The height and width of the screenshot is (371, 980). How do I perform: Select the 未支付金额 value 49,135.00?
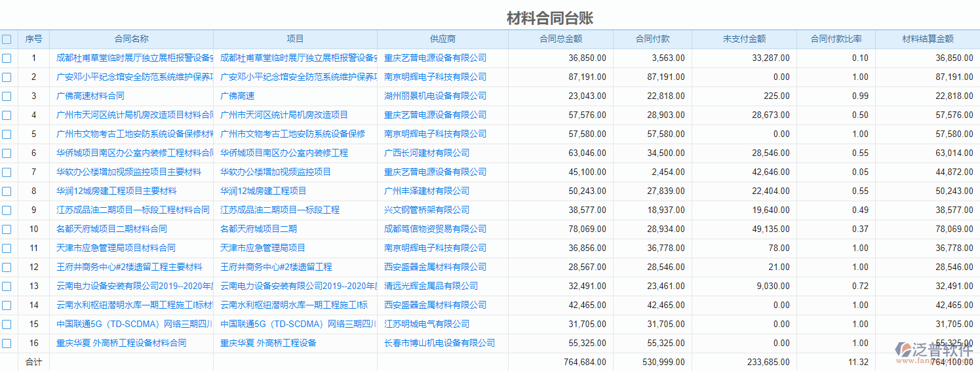[771, 229]
